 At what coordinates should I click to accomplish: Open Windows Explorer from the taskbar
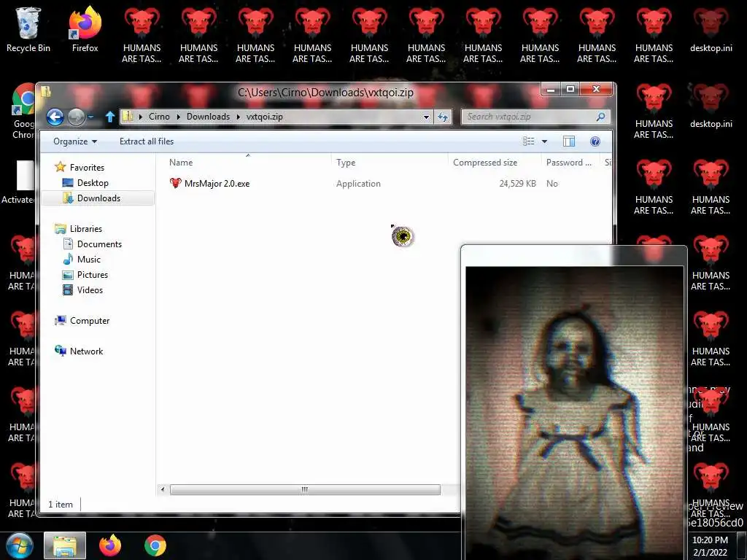pos(65,545)
